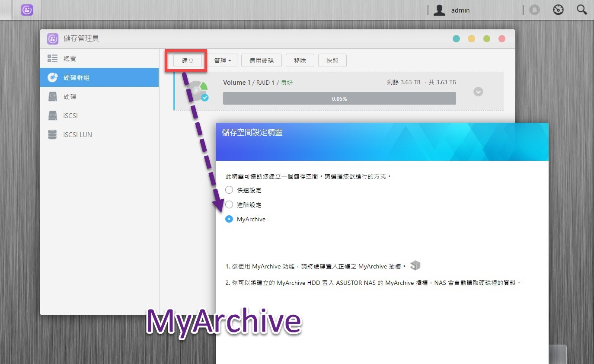Image resolution: width=594 pixels, height=364 pixels.
Task: Open the activity monitor gauge icon
Action: 559,10
